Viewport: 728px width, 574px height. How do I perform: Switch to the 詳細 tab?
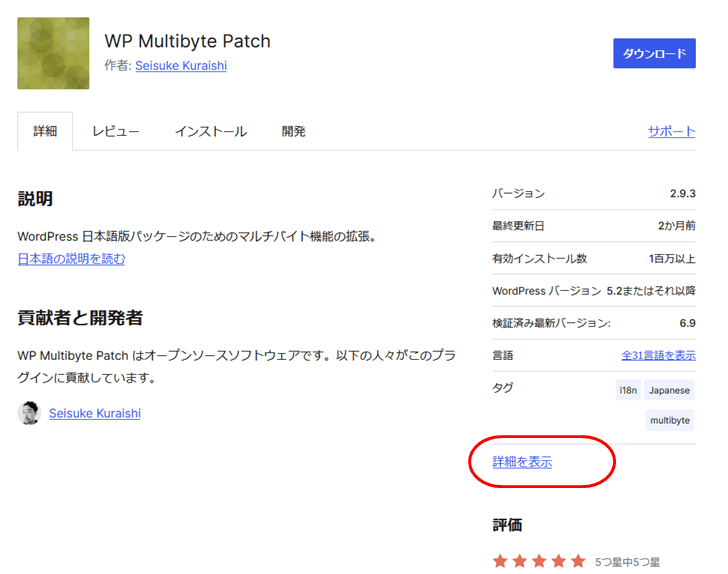click(45, 131)
